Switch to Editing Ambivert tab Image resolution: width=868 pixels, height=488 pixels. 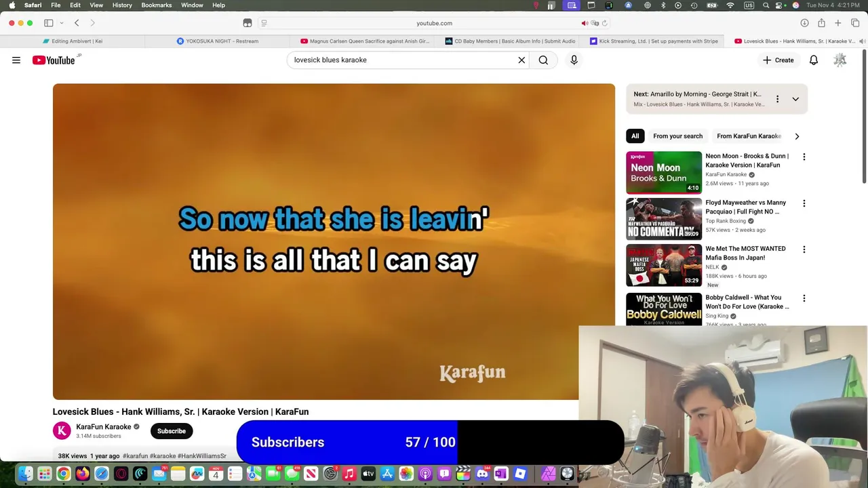(x=73, y=41)
